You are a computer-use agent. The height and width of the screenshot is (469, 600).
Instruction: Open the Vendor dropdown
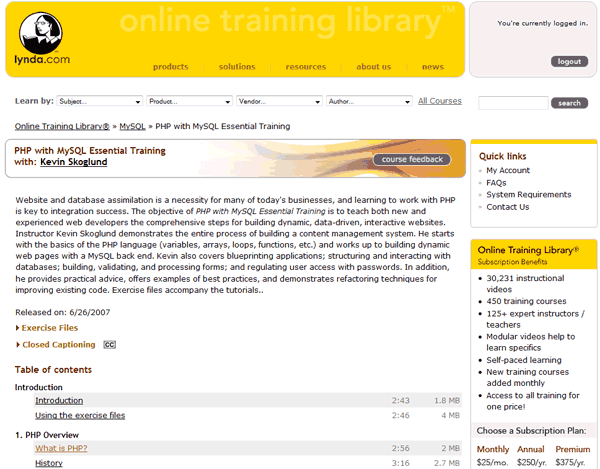279,101
